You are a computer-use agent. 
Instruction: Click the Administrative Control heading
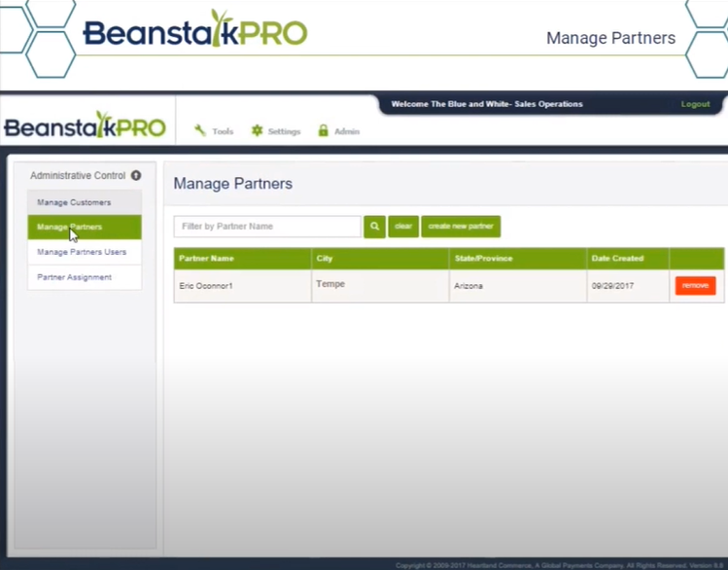(x=78, y=176)
